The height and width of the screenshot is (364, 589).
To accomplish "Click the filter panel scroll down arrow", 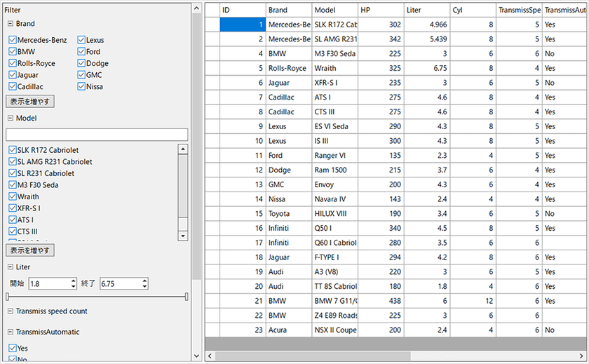I will click(x=197, y=356).
